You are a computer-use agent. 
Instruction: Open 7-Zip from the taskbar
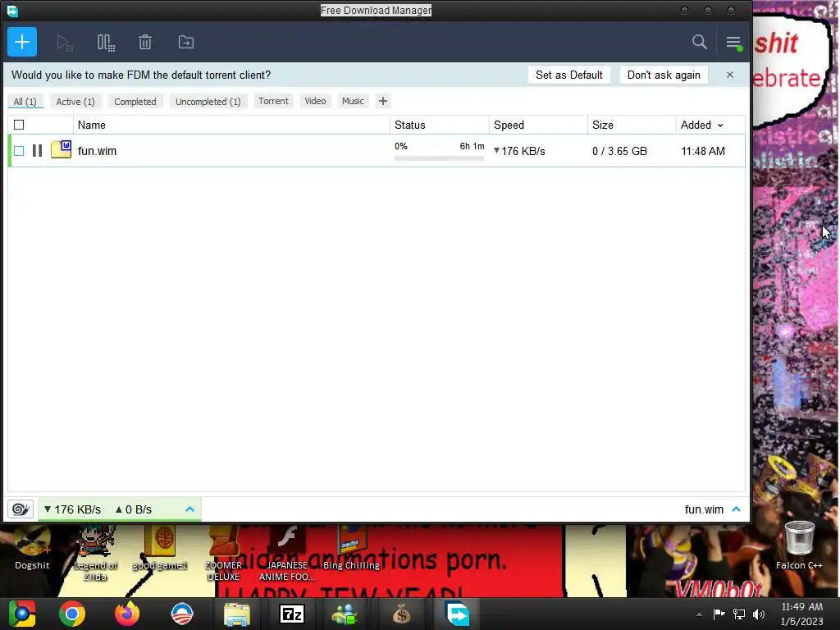[292, 614]
